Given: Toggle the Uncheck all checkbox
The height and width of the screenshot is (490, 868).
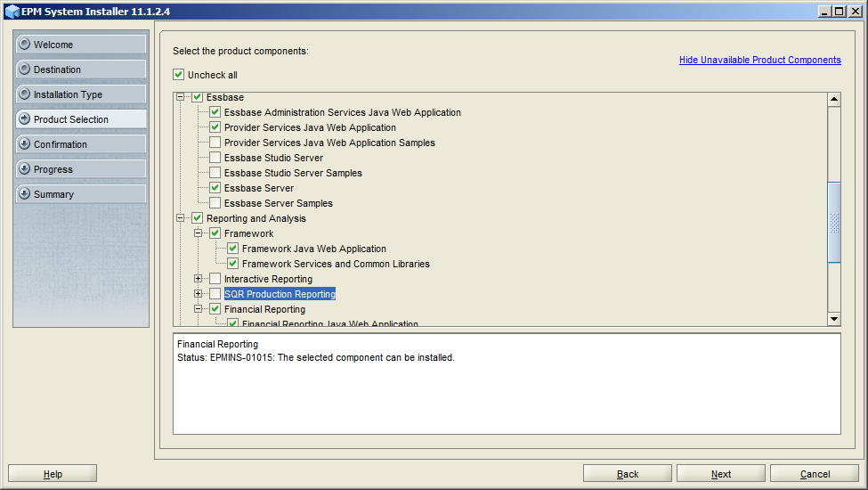Looking at the screenshot, I should coord(178,74).
